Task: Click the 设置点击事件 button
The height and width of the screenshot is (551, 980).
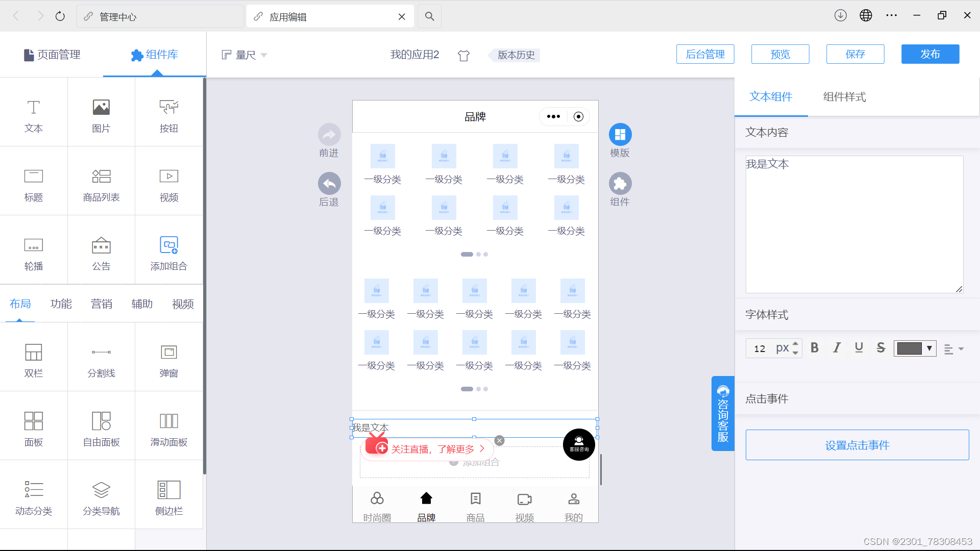Action: pos(857,445)
